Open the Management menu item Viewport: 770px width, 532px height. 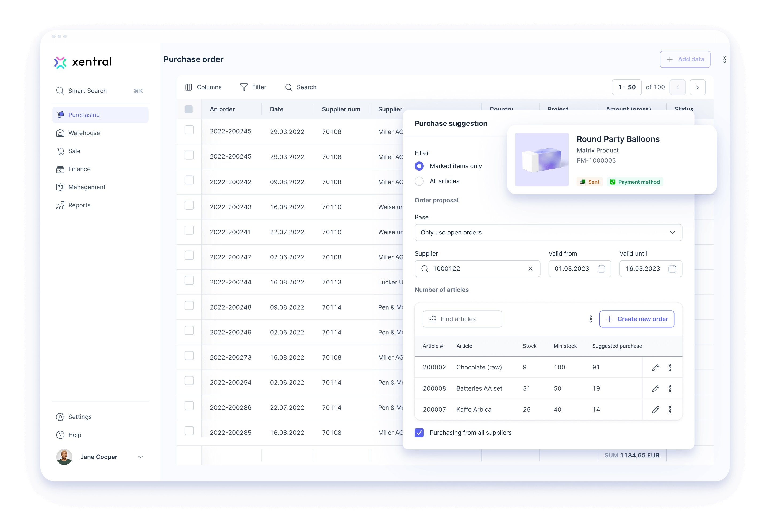click(100, 187)
